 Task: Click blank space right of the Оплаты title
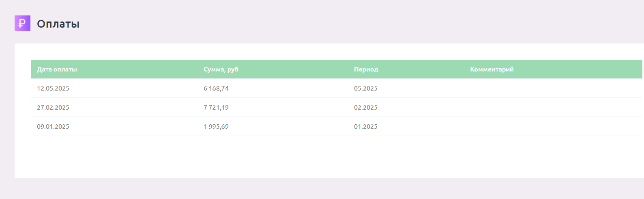[324, 24]
